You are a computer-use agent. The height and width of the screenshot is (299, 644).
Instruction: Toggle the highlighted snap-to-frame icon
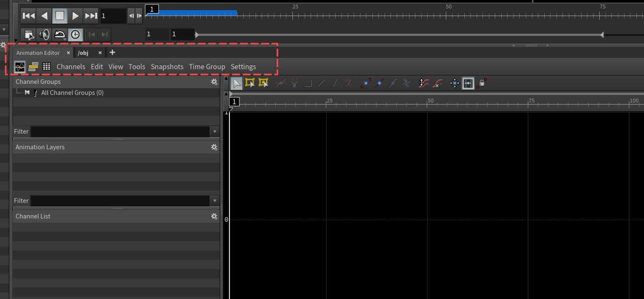tap(468, 83)
